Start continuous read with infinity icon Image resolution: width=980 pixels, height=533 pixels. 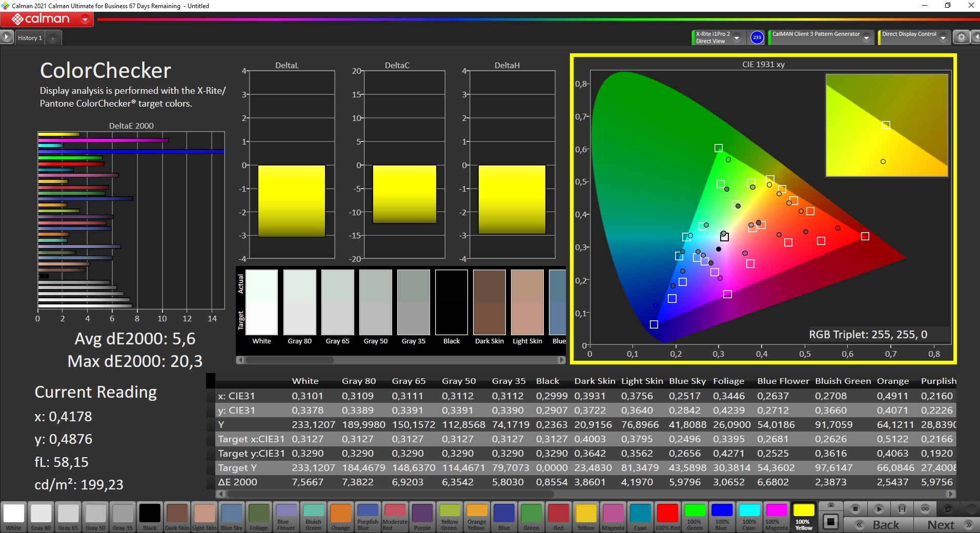(x=925, y=509)
